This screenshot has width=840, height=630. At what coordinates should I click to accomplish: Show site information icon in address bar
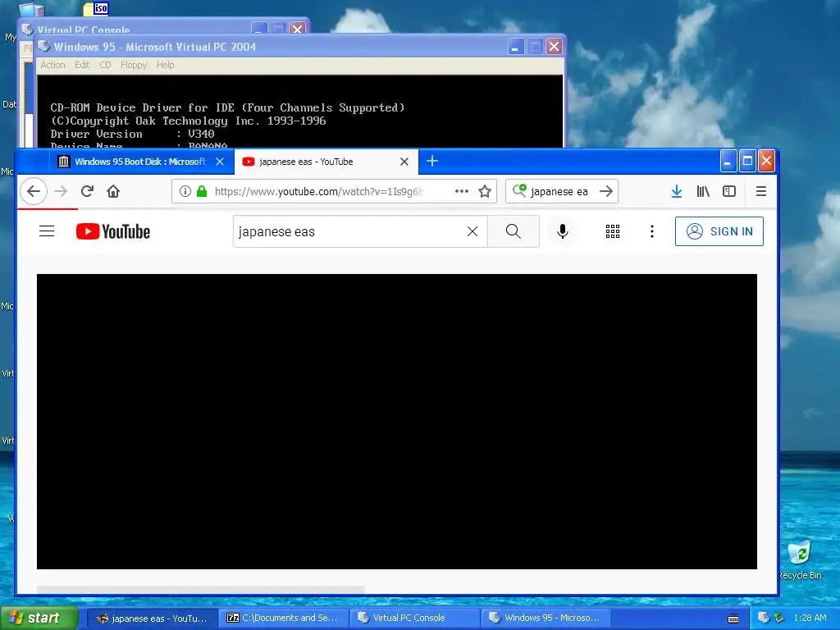coord(185,191)
